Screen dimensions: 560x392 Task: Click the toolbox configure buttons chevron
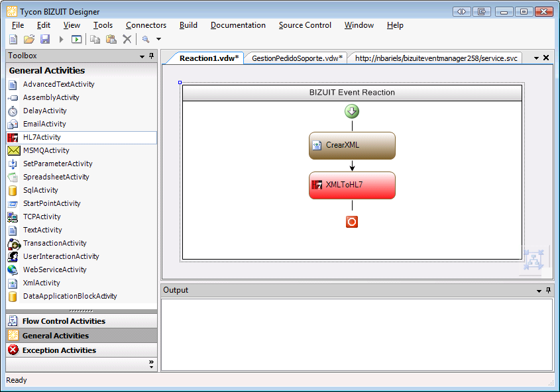pos(151,364)
